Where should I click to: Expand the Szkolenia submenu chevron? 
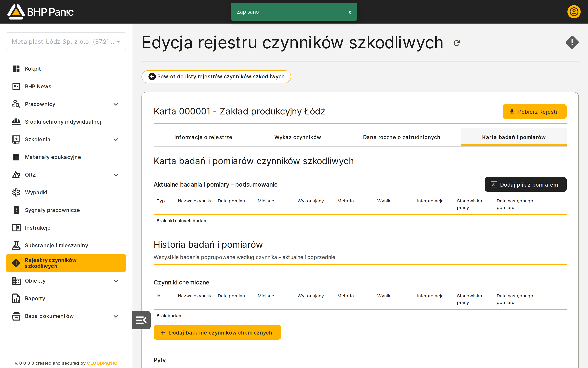coord(116,140)
